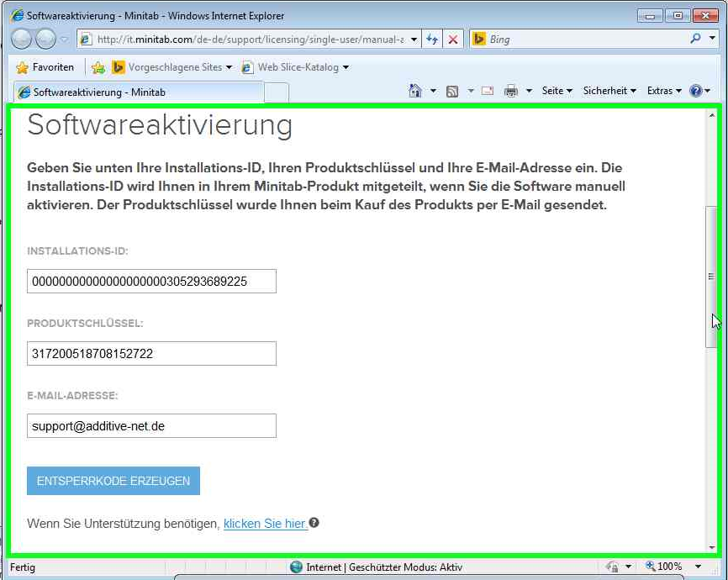Viewport: 728px width, 580px height.
Task: Open address bar URL history dropdown
Action: (x=414, y=40)
